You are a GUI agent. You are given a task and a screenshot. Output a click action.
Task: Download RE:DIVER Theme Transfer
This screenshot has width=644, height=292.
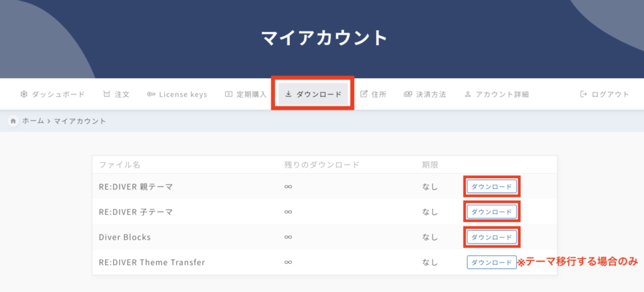tap(492, 262)
